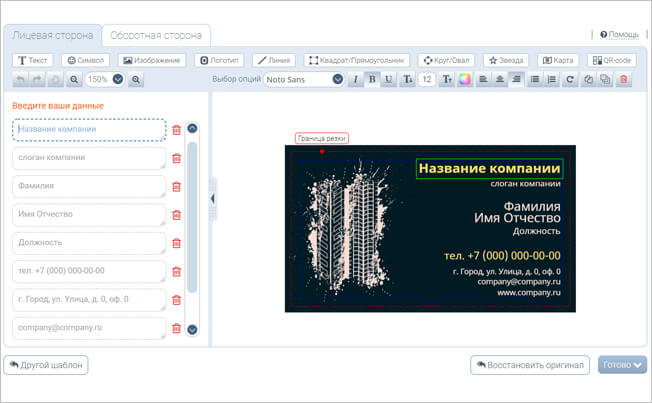Screen dimensions: 652x403
Task: Insert a symbol via Символ button
Action: 85,60
